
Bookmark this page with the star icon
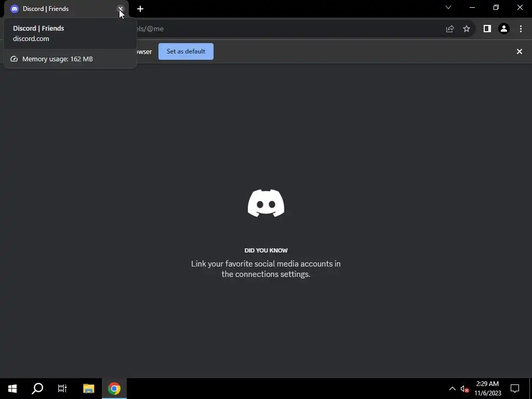467,29
